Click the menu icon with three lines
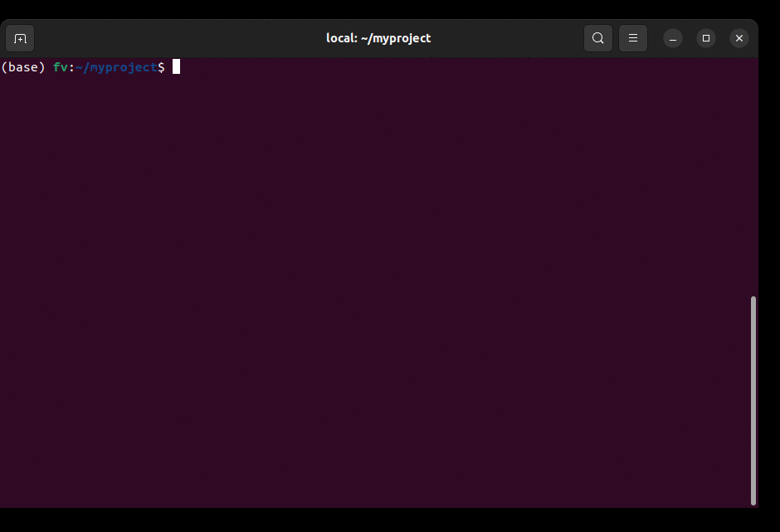The height and width of the screenshot is (532, 780). pyautogui.click(x=632, y=37)
